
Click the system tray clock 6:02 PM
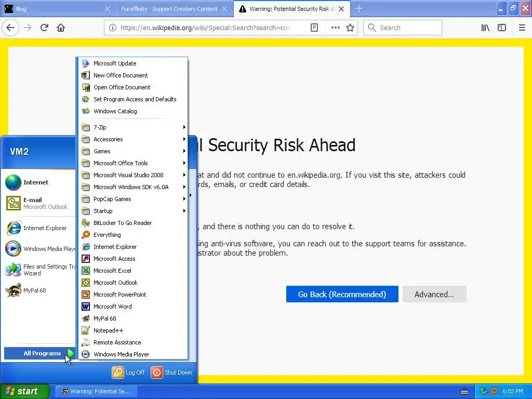pos(513,391)
